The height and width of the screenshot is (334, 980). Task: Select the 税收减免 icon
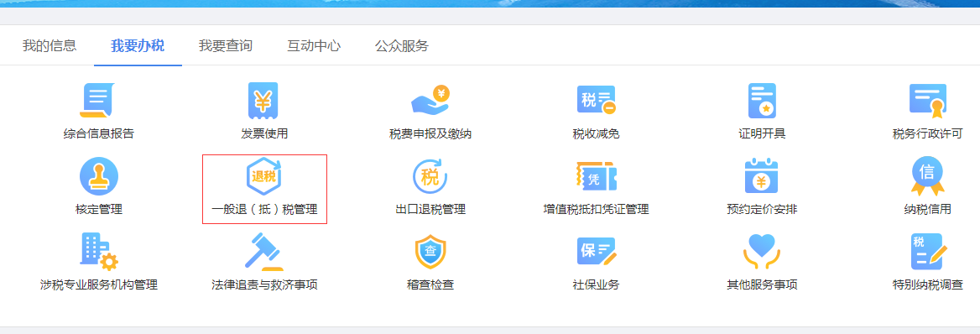click(596, 100)
